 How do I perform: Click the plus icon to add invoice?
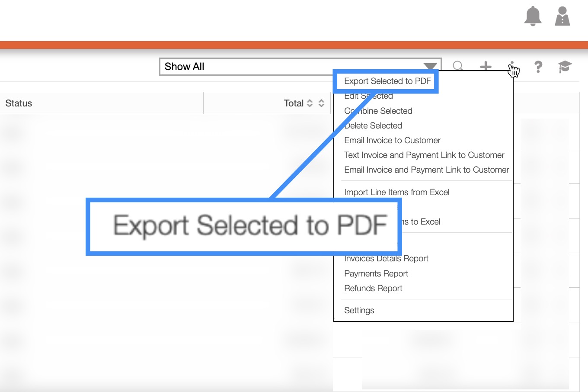click(x=486, y=66)
